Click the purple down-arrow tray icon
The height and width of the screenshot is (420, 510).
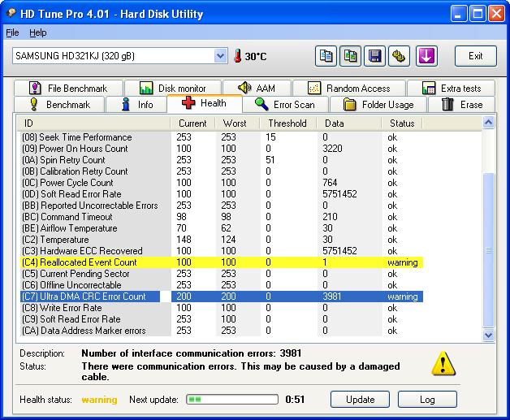pyautogui.click(x=426, y=56)
